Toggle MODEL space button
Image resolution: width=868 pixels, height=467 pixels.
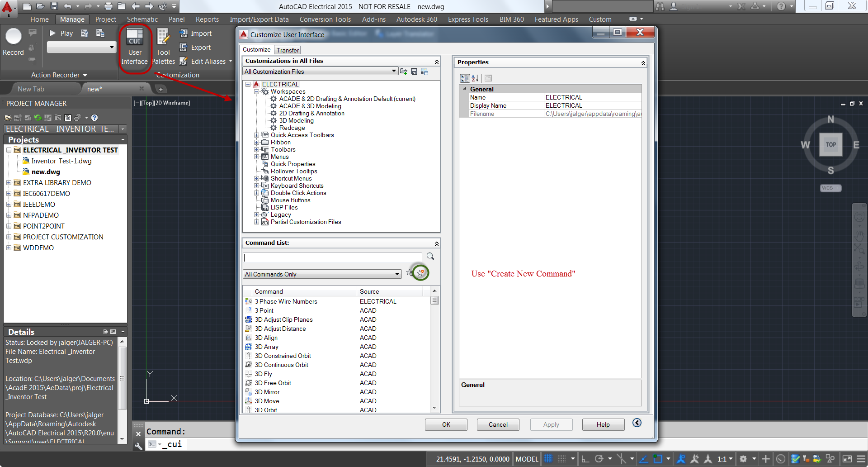coord(527,459)
